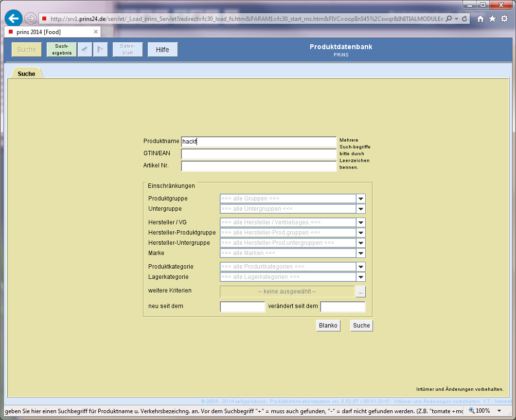Open the Hersteller-Produktgruppe dropdown
Screen dimensions: 516x420
click(x=361, y=233)
